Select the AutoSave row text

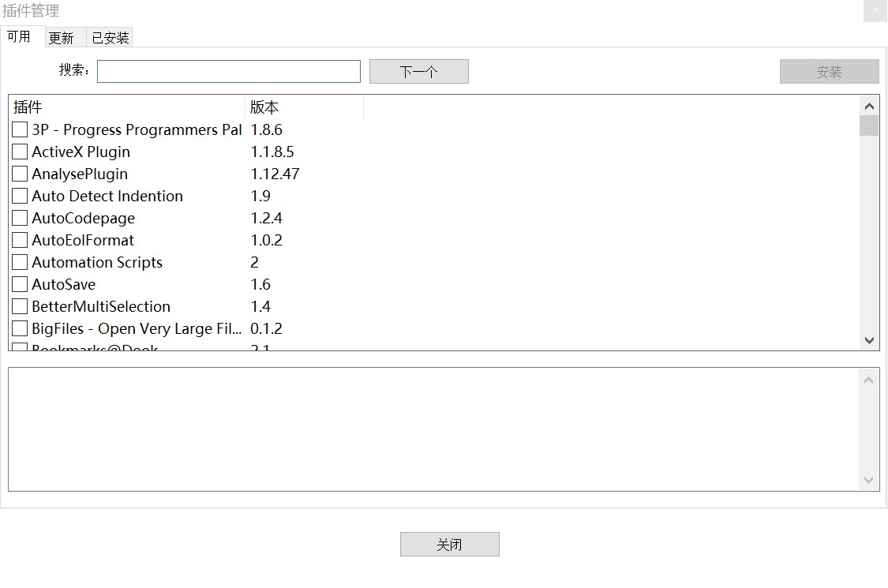[63, 284]
